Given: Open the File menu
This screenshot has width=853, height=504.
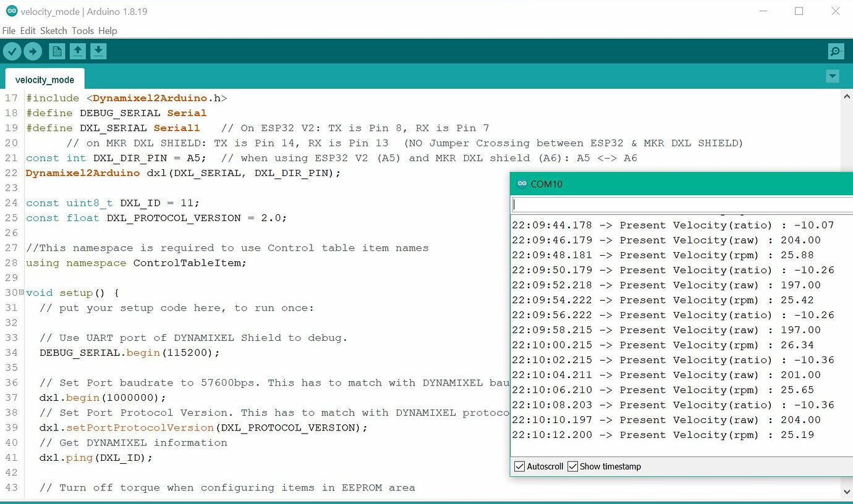Looking at the screenshot, I should (x=9, y=31).
